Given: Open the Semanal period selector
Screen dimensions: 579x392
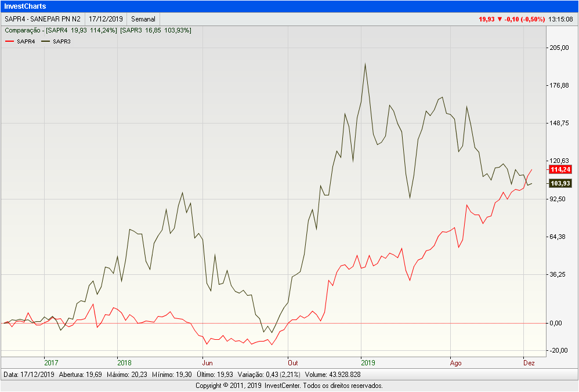Looking at the screenshot, I should [x=143, y=19].
